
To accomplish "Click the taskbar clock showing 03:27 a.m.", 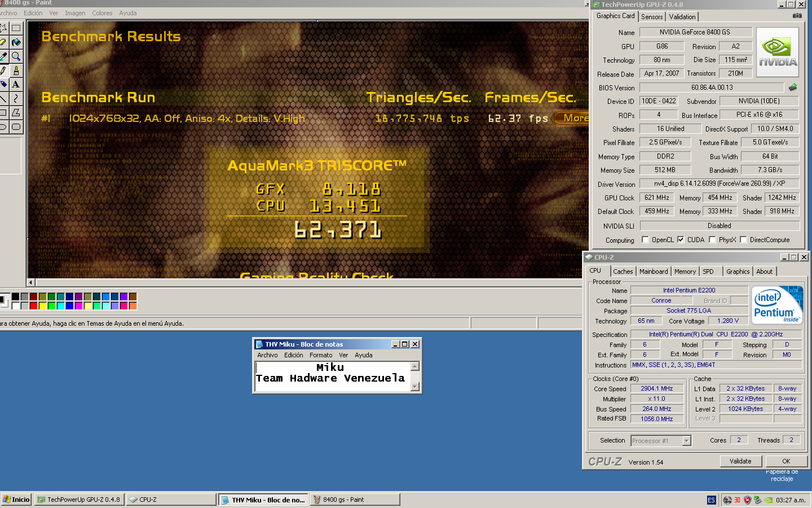I will coord(791,500).
